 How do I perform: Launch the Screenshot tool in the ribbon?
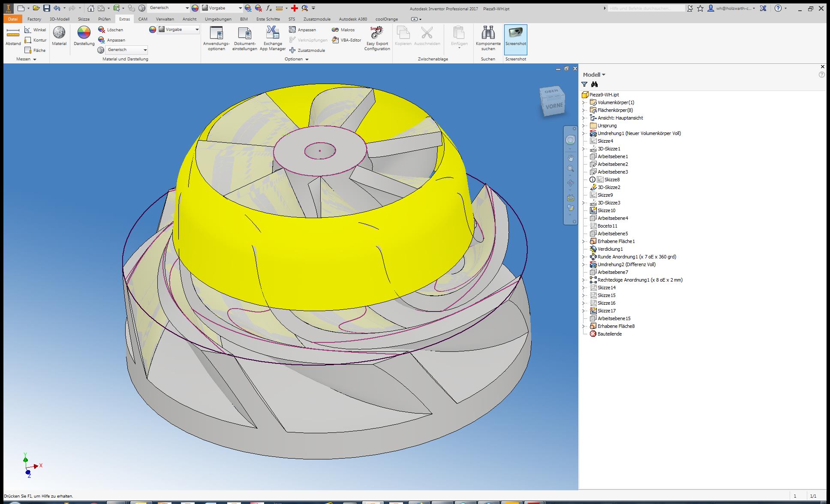[516, 39]
